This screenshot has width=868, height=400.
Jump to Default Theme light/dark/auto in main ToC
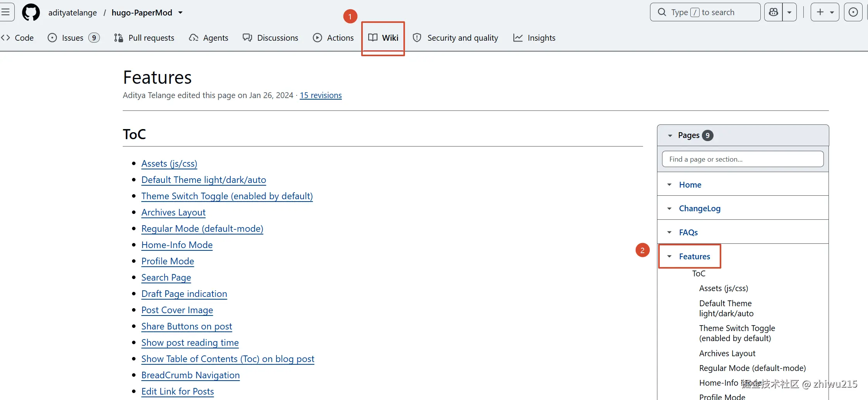(x=204, y=180)
